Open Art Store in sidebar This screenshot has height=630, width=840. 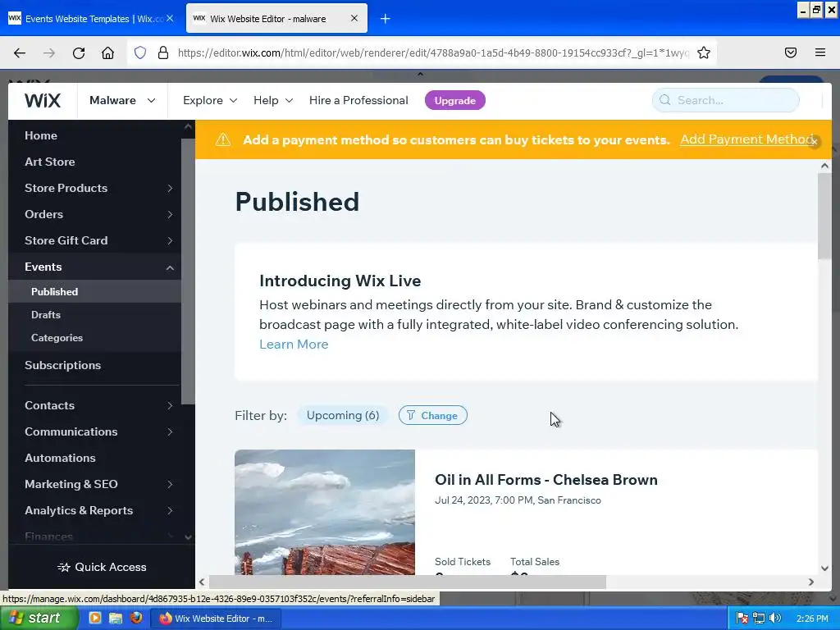(50, 162)
